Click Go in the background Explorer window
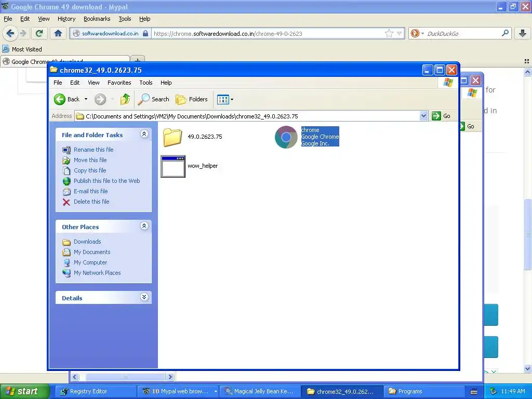Screen dimensions: 532x399 [x=470, y=126]
